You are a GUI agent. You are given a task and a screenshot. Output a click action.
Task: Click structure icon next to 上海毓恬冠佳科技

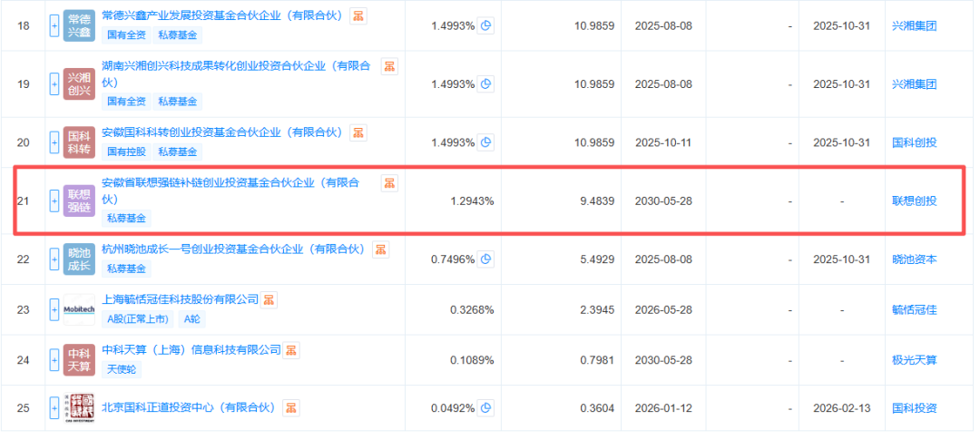[x=269, y=300]
